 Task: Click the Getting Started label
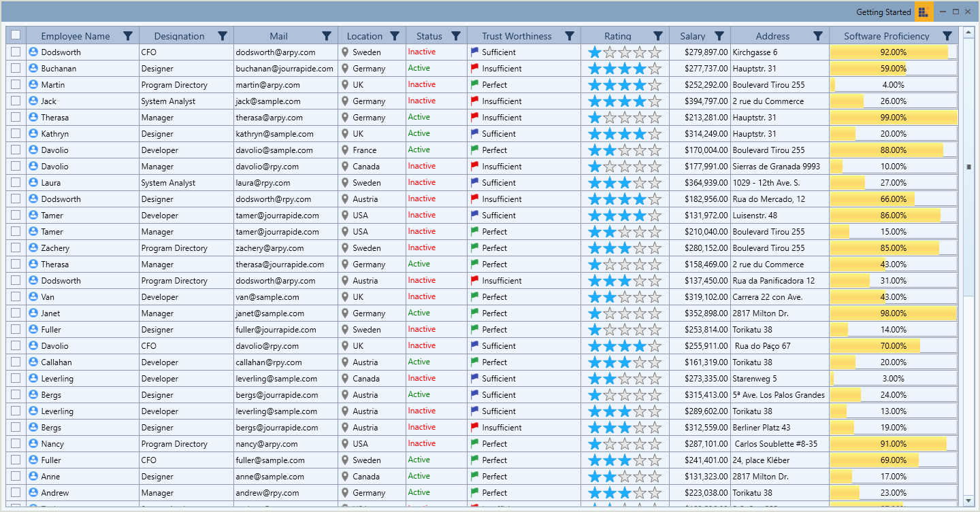click(883, 12)
